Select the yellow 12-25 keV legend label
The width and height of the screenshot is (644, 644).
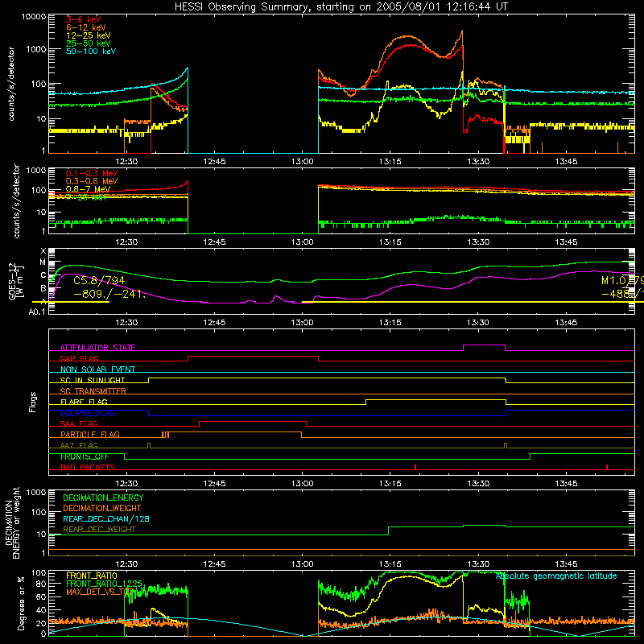tap(89, 35)
